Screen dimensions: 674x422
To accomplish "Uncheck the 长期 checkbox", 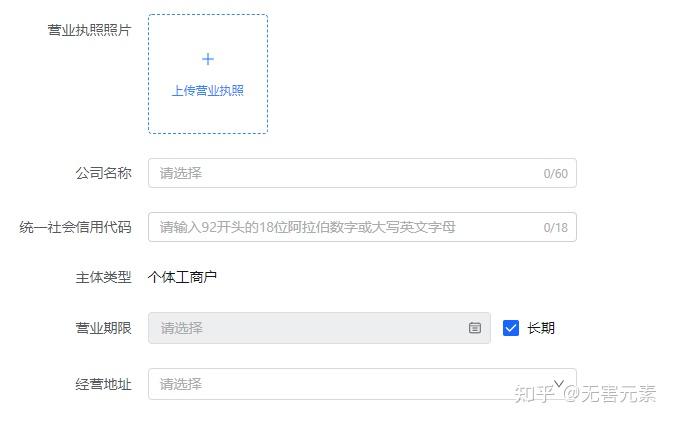I will 511,328.
